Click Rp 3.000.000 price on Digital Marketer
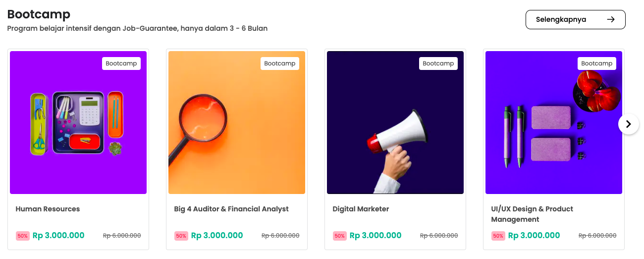The image size is (644, 259). (x=376, y=236)
